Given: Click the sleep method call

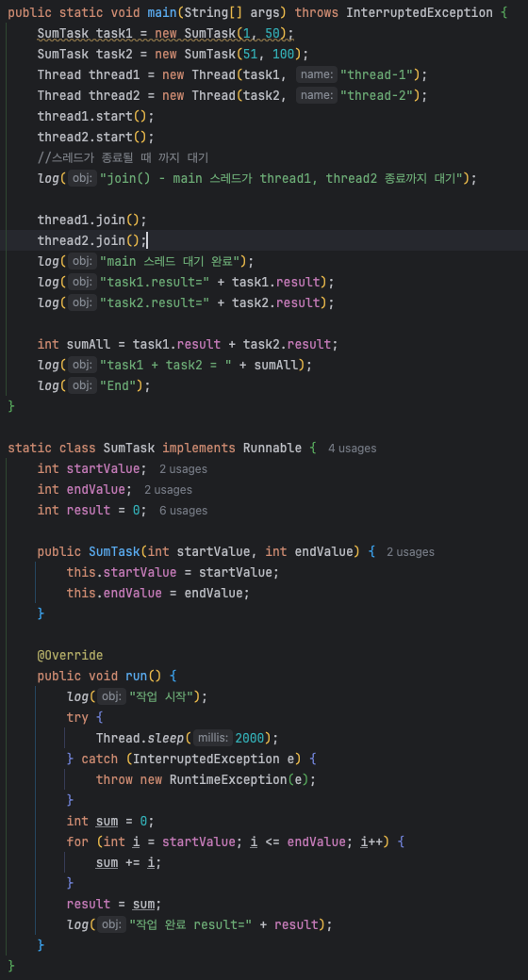Looking at the screenshot, I should pyautogui.click(x=166, y=738).
